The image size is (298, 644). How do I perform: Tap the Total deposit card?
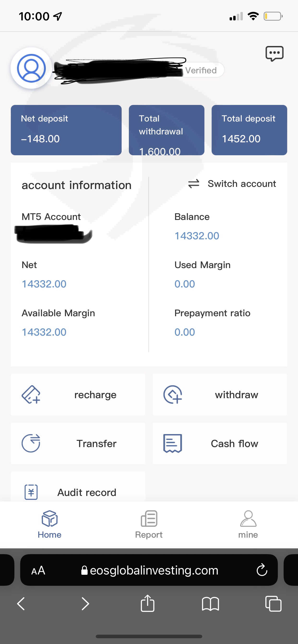(249, 130)
